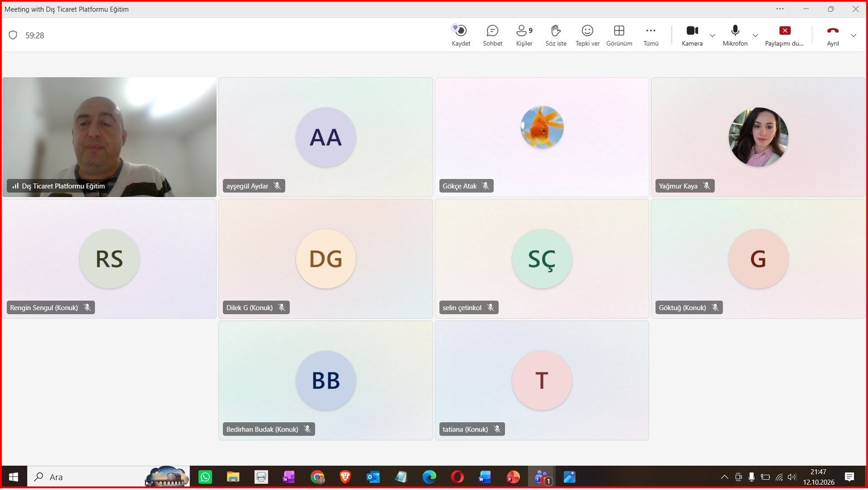Mute the Mikrofon
The width and height of the screenshot is (868, 490).
tap(735, 35)
